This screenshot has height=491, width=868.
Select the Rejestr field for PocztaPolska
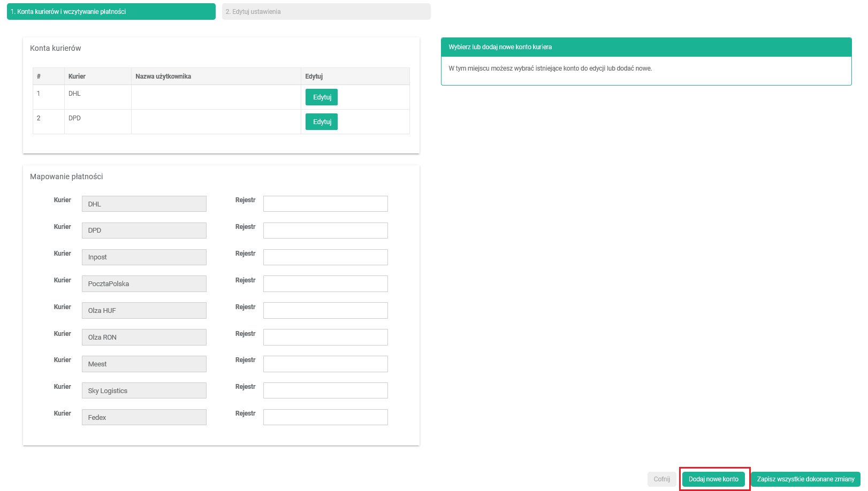coord(325,284)
